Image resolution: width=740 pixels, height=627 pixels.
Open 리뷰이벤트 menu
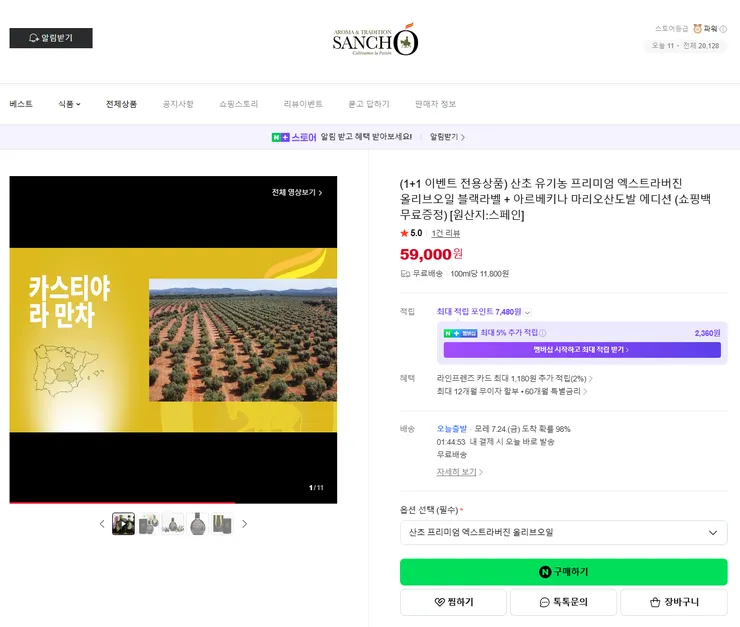303,104
